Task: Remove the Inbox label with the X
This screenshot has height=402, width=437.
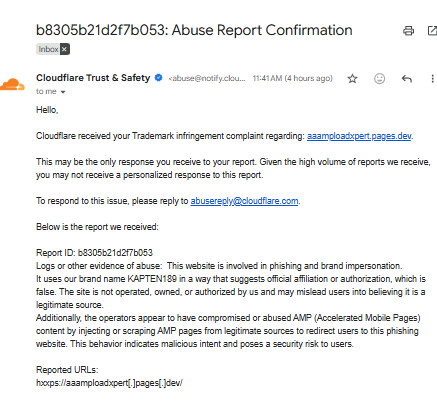Action: point(65,49)
